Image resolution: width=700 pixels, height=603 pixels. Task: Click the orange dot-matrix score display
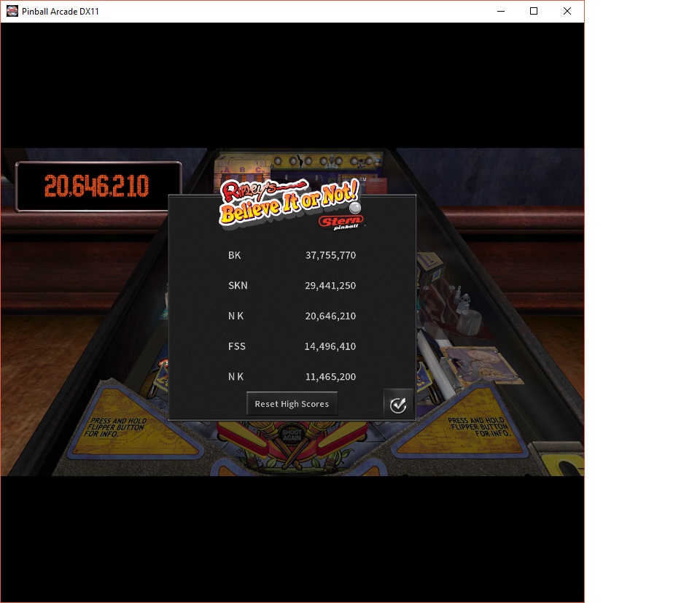pyautogui.click(x=98, y=187)
